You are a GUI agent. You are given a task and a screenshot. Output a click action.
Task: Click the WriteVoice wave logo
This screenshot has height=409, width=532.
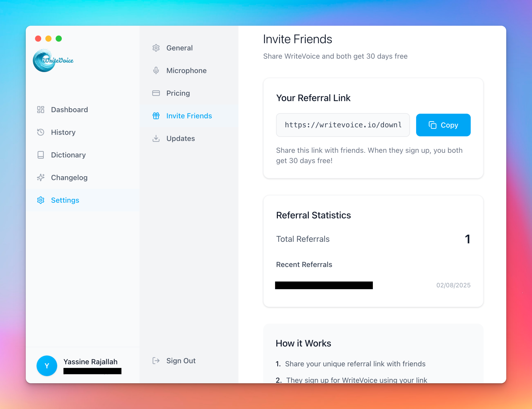(53, 60)
